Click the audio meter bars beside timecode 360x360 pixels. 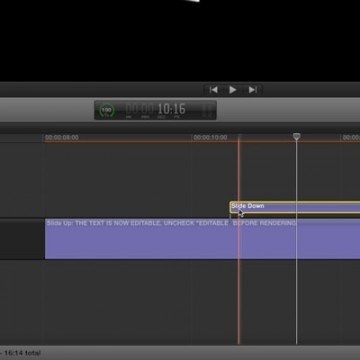click(x=207, y=110)
